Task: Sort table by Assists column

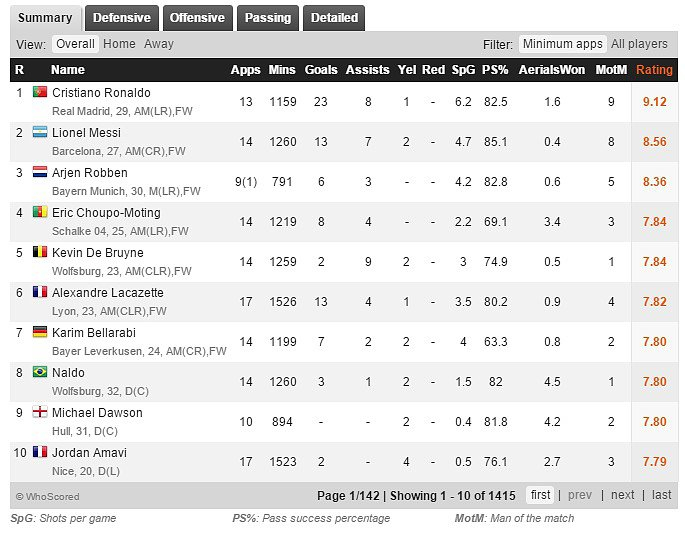Action: (367, 70)
